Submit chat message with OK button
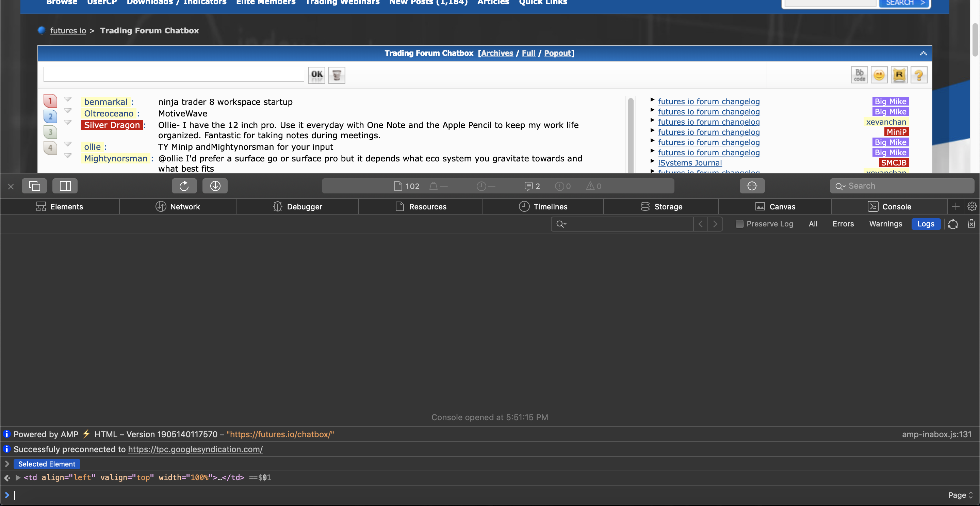 tap(316, 75)
